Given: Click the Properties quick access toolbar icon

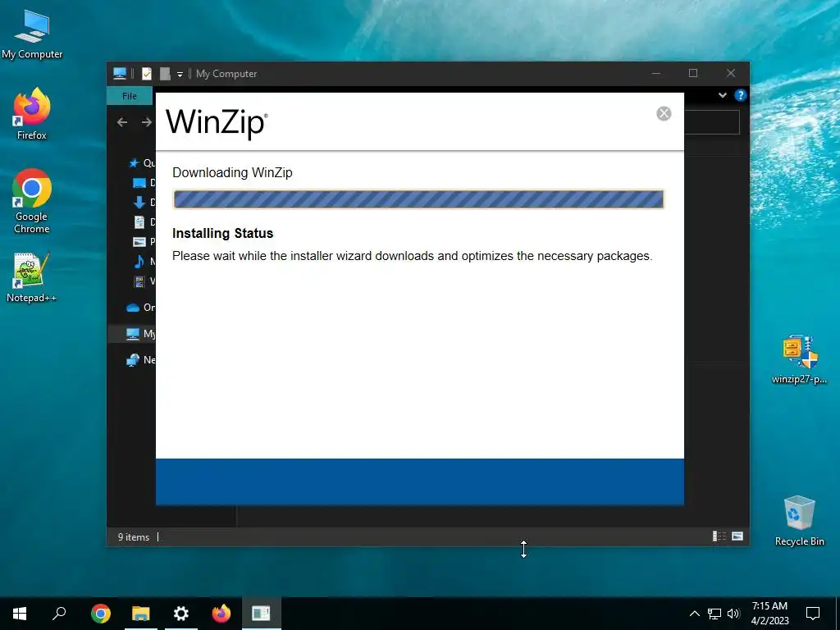Looking at the screenshot, I should [147, 74].
